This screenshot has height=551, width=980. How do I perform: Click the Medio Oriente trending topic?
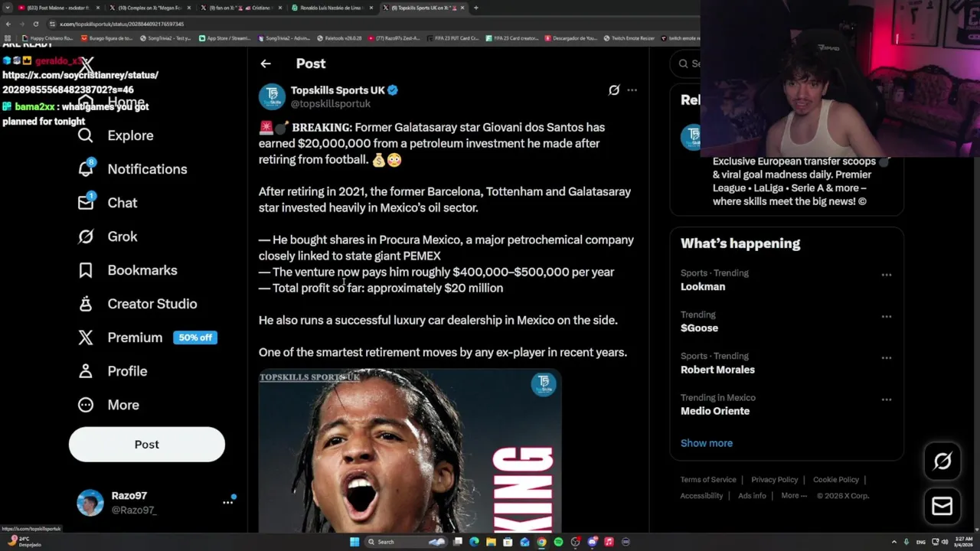pyautogui.click(x=715, y=411)
